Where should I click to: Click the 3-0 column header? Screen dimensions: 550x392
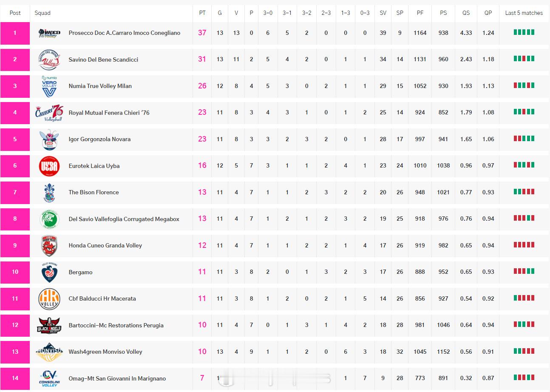[268, 13]
